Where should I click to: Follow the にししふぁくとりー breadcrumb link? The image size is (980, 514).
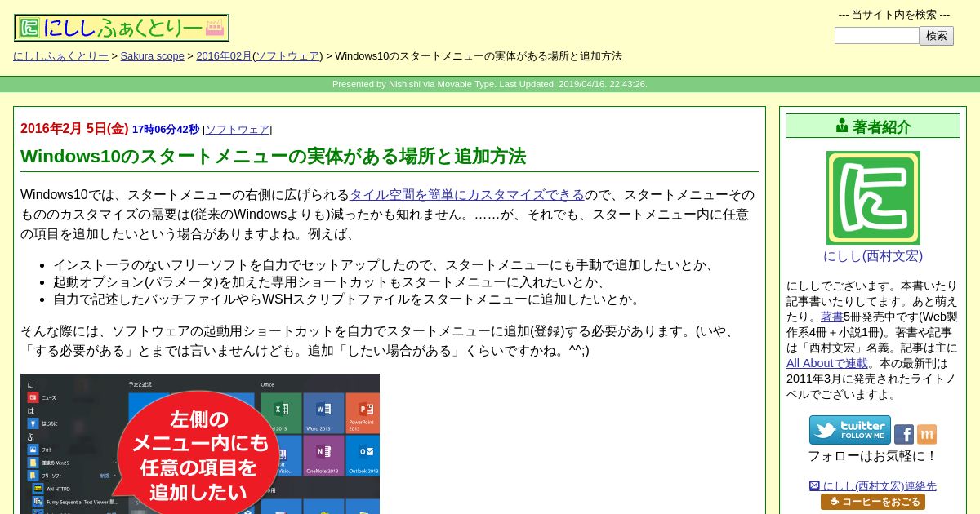[60, 56]
